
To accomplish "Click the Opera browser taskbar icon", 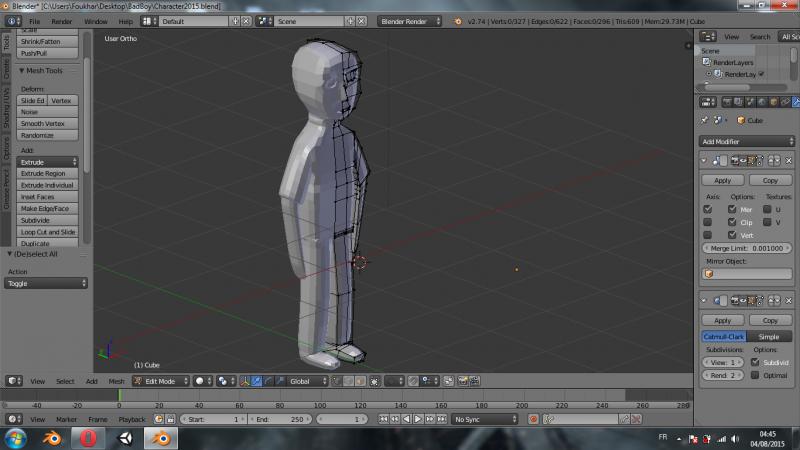I will pos(89,438).
